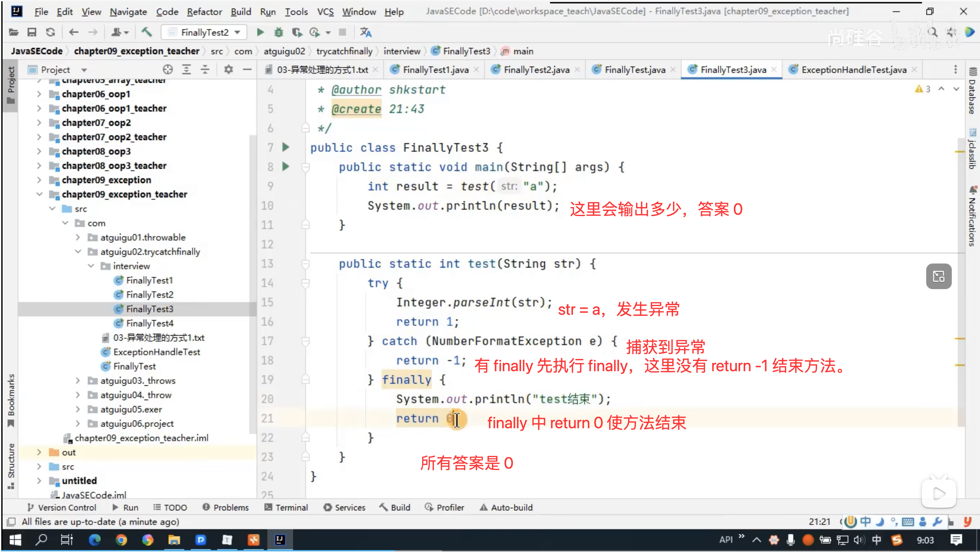This screenshot has height=552, width=980.
Task: Collapse all in Project panel
Action: (x=205, y=70)
